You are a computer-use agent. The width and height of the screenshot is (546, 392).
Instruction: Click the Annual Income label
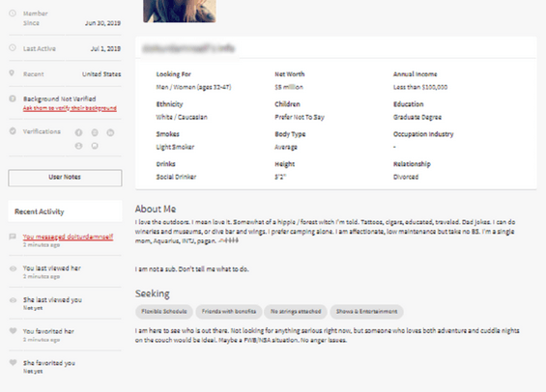point(416,74)
